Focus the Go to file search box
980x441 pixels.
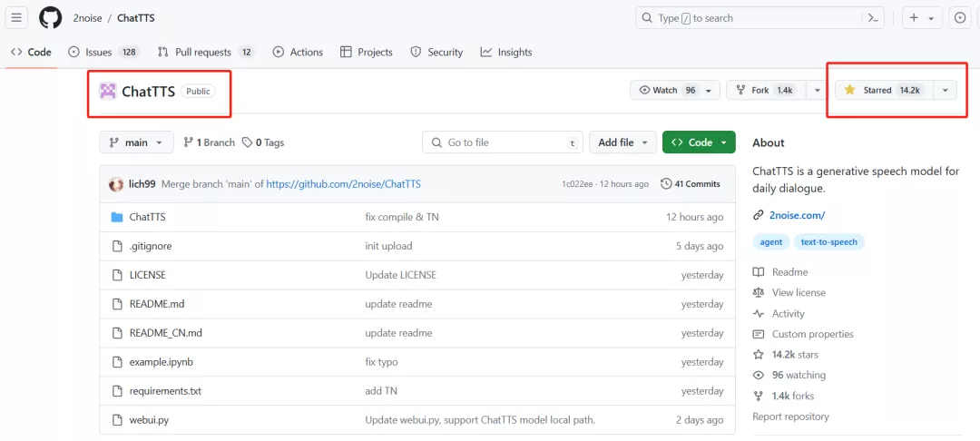[503, 142]
